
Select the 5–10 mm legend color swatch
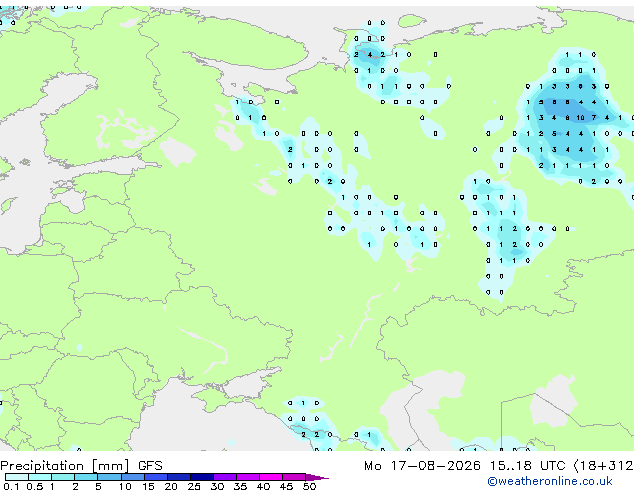(x=109, y=477)
